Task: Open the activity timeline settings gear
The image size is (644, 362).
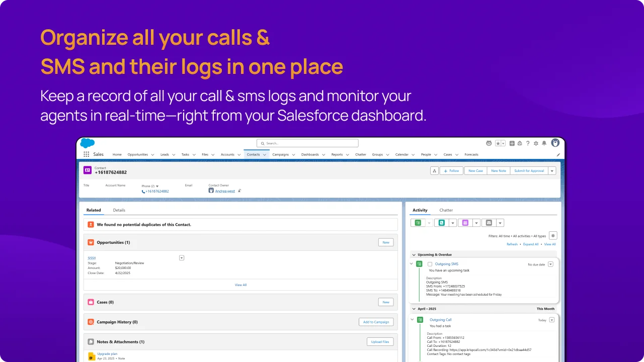Action: [553, 235]
